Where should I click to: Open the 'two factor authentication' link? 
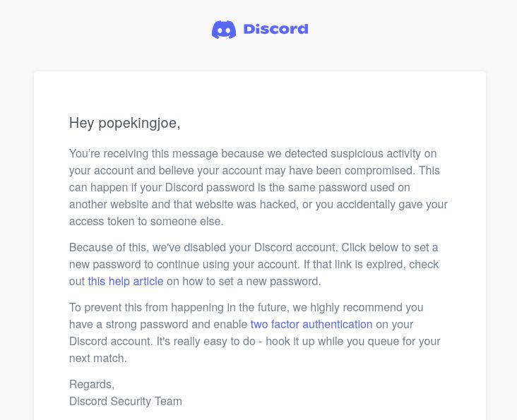coord(311,324)
